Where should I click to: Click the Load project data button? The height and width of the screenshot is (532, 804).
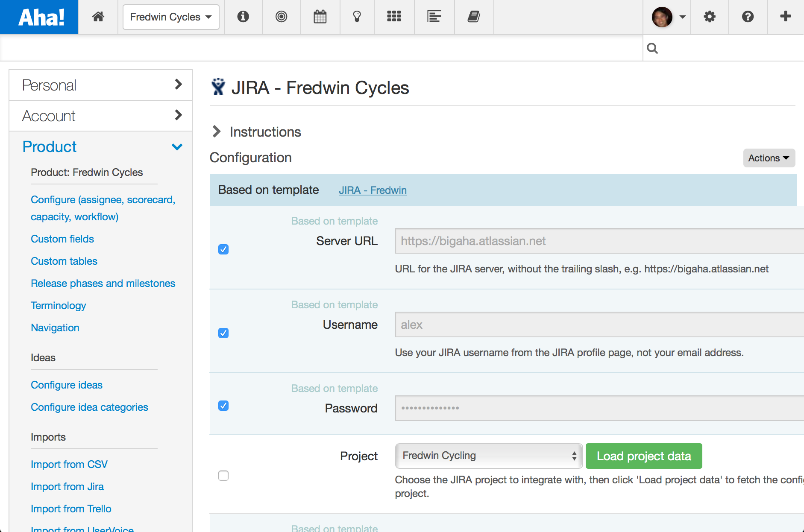644,456
